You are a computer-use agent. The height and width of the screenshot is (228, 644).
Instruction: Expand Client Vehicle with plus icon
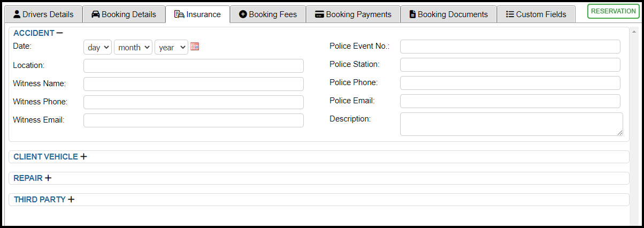[83, 157]
